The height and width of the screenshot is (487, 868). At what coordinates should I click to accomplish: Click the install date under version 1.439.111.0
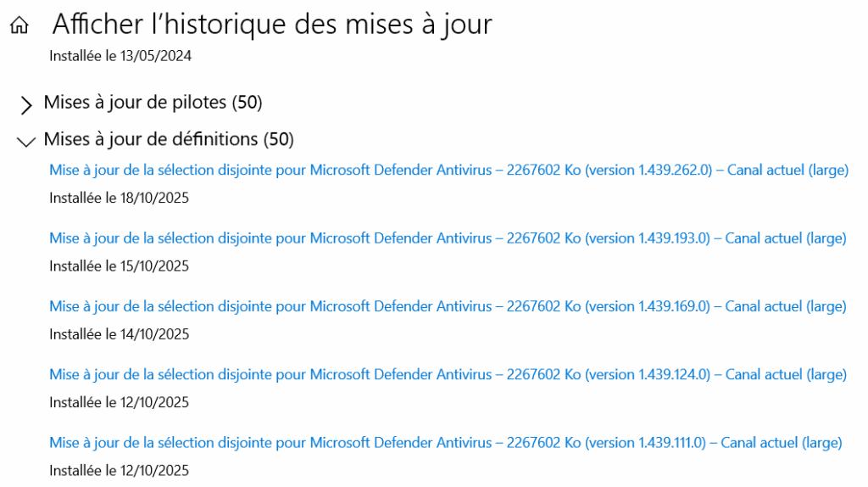[x=119, y=470]
